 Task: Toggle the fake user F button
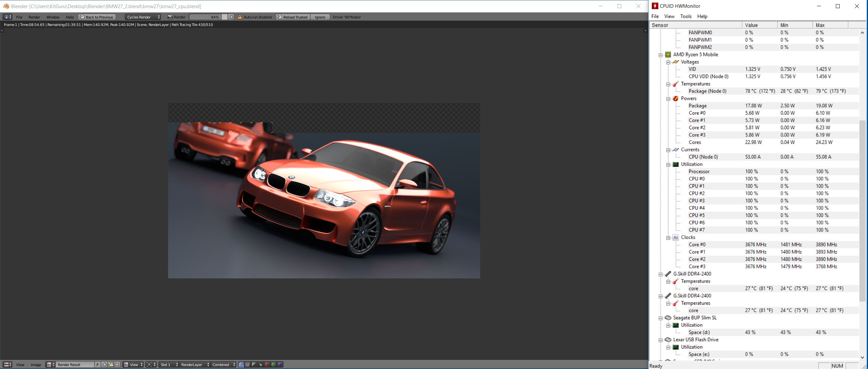[x=98, y=365]
